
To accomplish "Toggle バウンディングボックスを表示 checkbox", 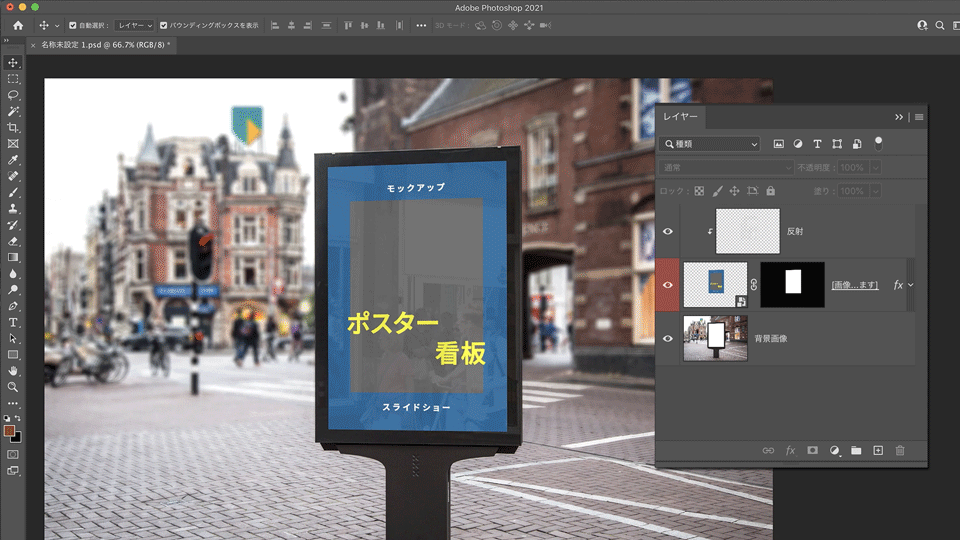I will click(164, 25).
